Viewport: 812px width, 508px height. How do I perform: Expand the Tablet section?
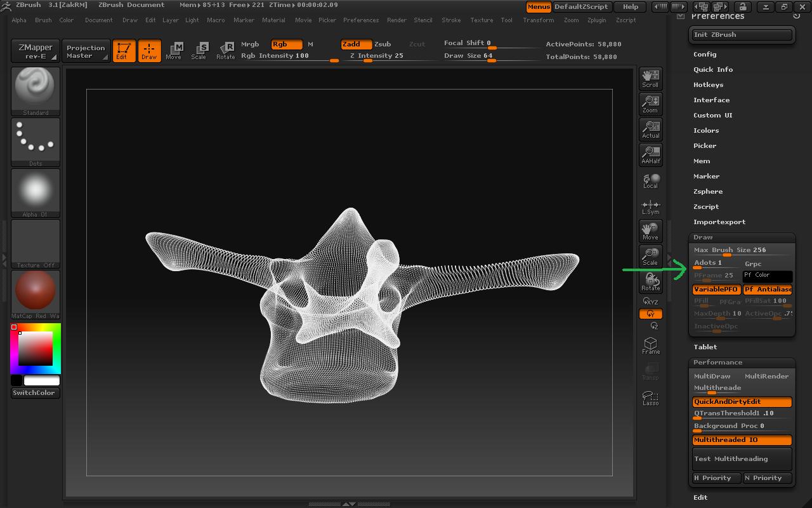705,347
